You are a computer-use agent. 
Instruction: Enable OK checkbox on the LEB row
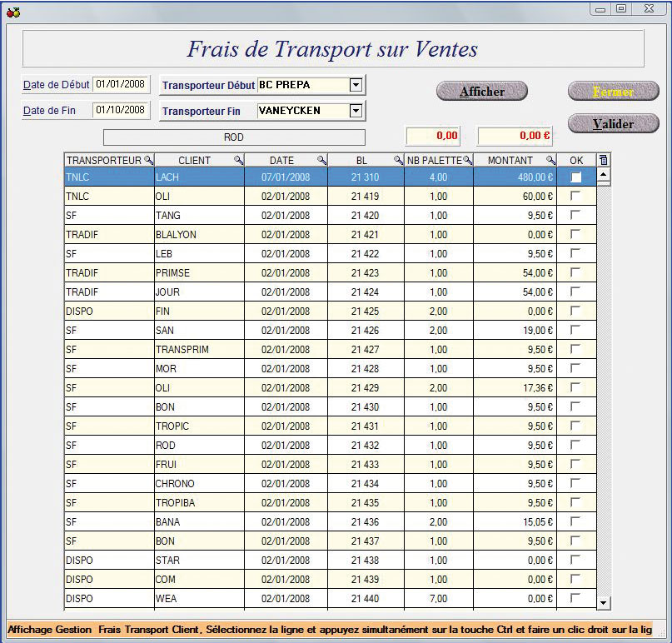(x=575, y=253)
